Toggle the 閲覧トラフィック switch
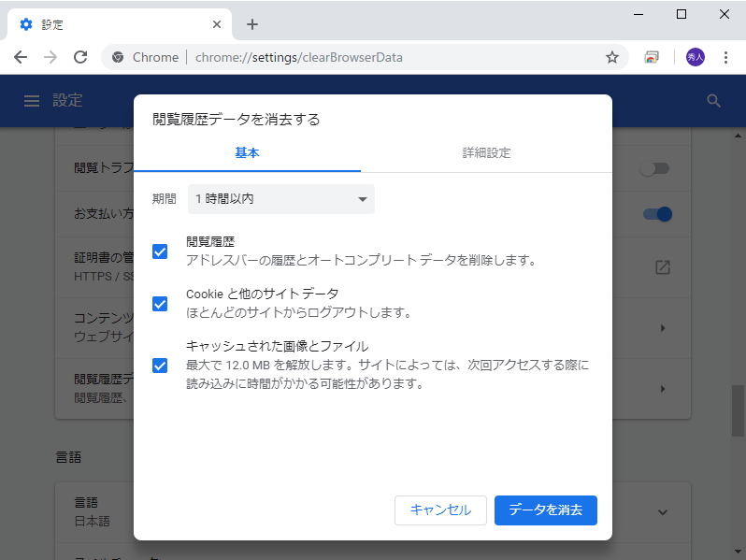746x560 pixels. (655, 168)
